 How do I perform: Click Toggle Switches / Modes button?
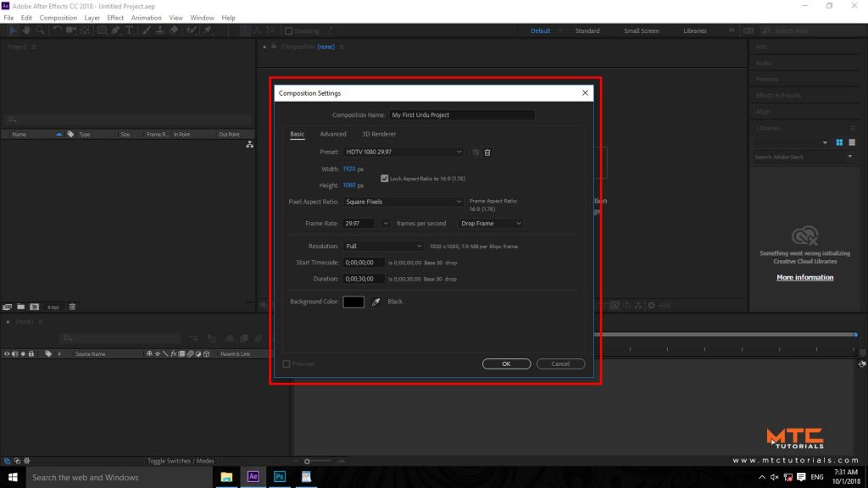(x=181, y=460)
